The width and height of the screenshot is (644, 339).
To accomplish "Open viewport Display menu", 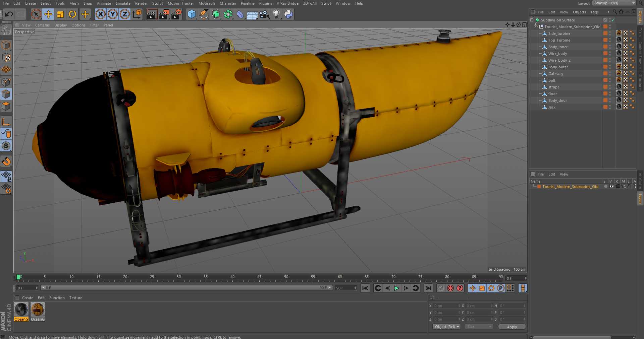I will [60, 25].
